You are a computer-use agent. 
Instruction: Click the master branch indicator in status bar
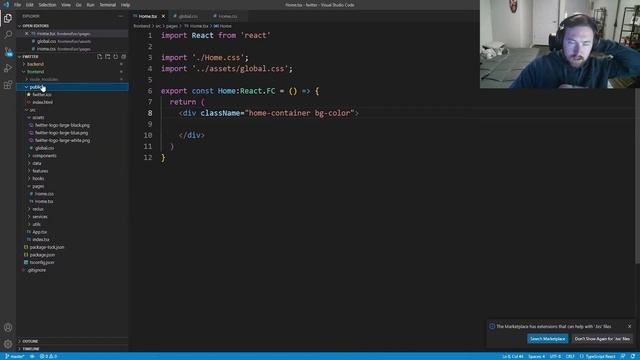pyautogui.click(x=15, y=356)
